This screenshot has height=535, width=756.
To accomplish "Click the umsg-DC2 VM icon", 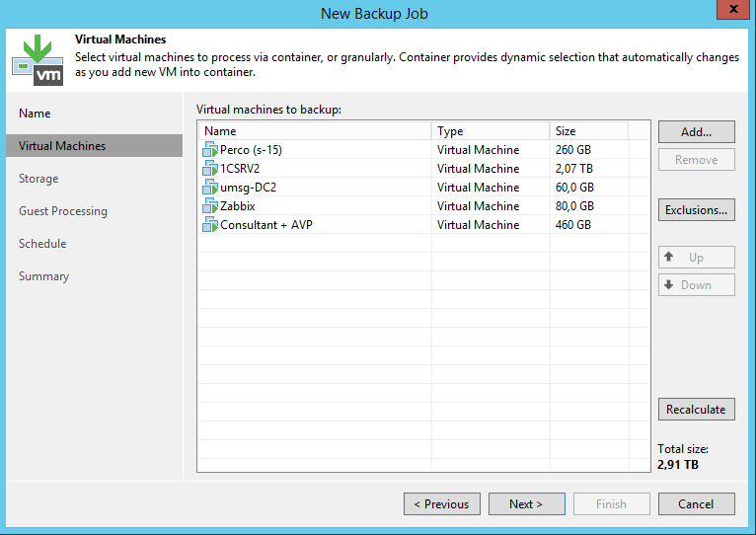I will point(209,188).
